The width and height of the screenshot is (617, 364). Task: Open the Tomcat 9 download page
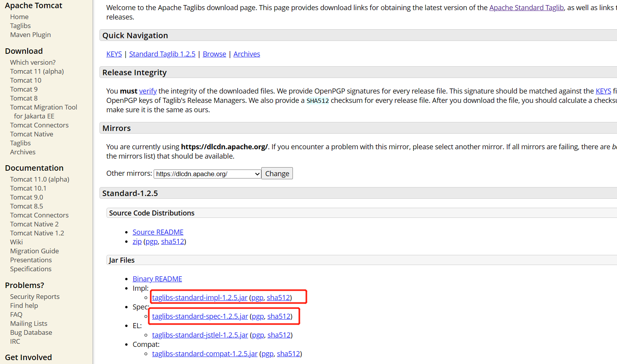click(24, 89)
